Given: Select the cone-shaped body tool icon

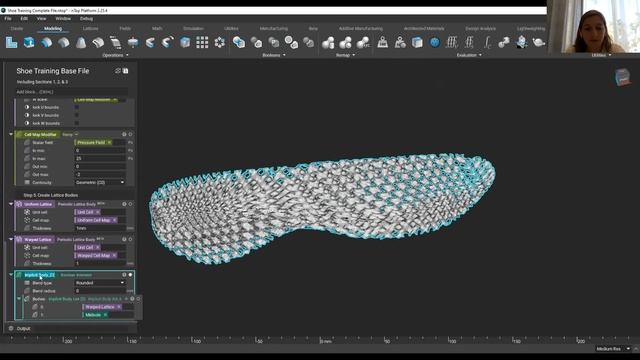Looking at the screenshot, I should (81, 42).
